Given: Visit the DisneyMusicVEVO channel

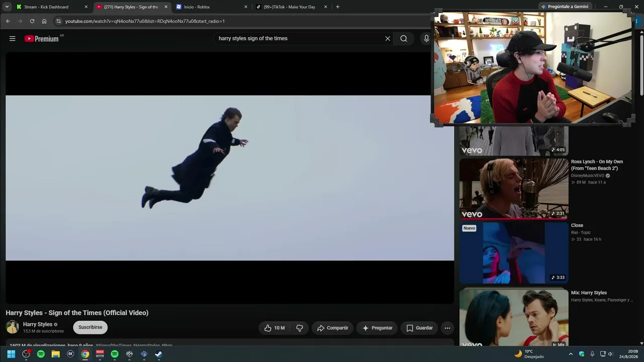Looking at the screenshot, I should click(x=588, y=175).
